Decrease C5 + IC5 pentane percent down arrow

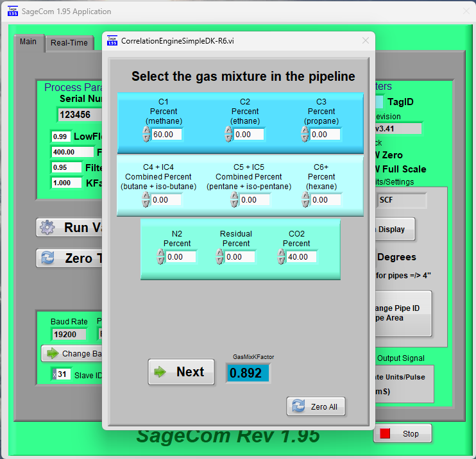(234, 204)
